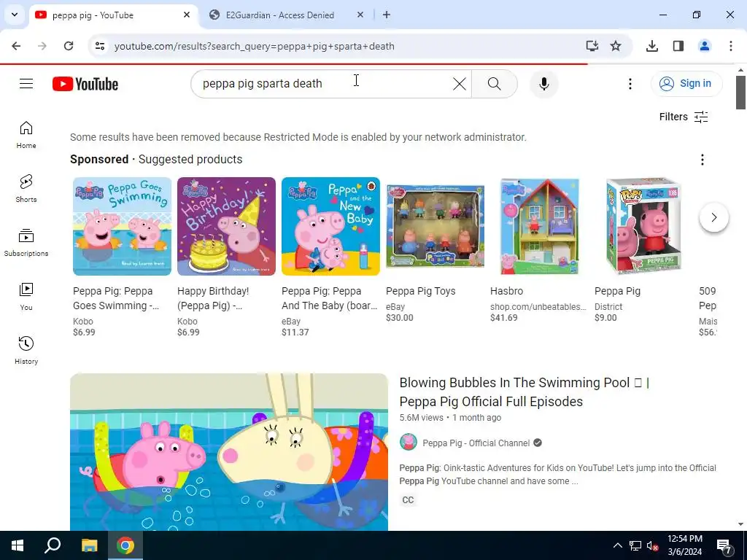
Task: Open Happy Birthday Peppa Pig book thumbnail
Action: (226, 226)
